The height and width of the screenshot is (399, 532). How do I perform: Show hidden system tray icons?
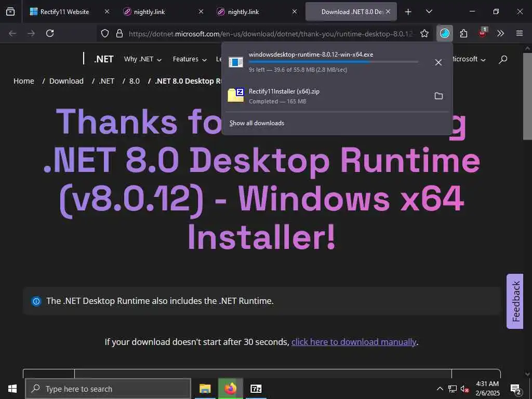click(440, 389)
